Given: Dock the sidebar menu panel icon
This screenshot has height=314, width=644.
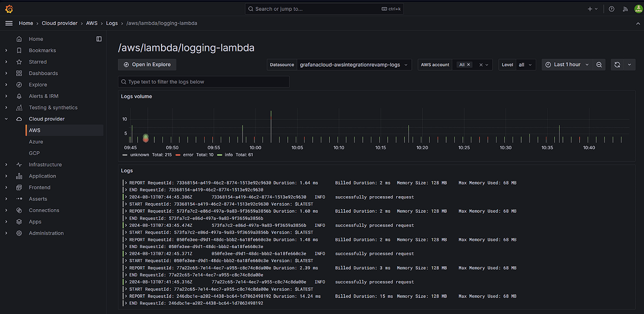Looking at the screenshot, I should pyautogui.click(x=99, y=39).
